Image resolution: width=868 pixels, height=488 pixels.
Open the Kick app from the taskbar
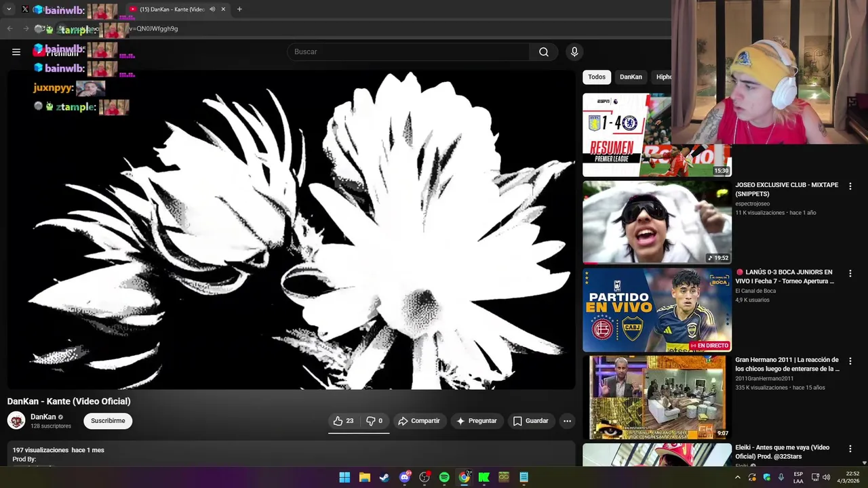coord(484,477)
